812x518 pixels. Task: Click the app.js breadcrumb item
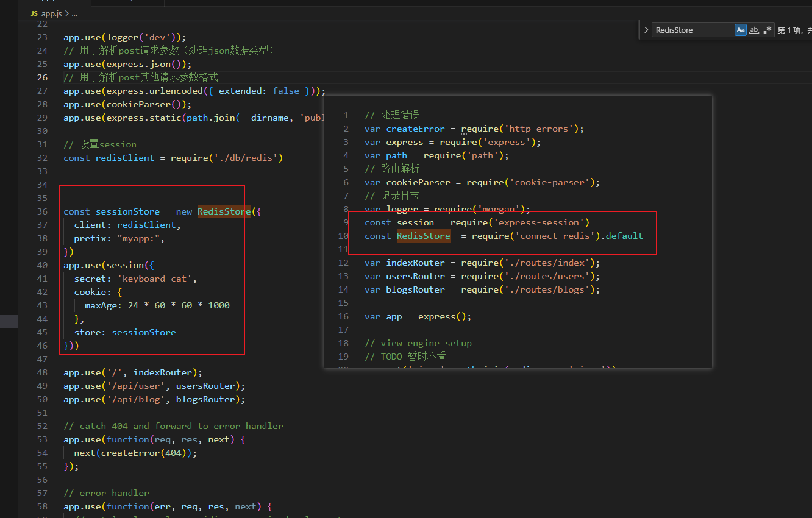(x=52, y=13)
